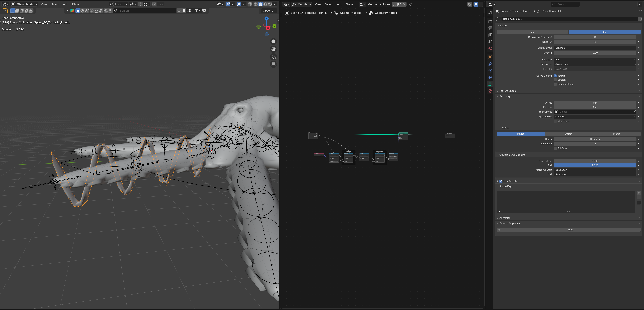Image resolution: width=644 pixels, height=310 pixels.
Task: Open the Render properties tab
Action: 490,22
